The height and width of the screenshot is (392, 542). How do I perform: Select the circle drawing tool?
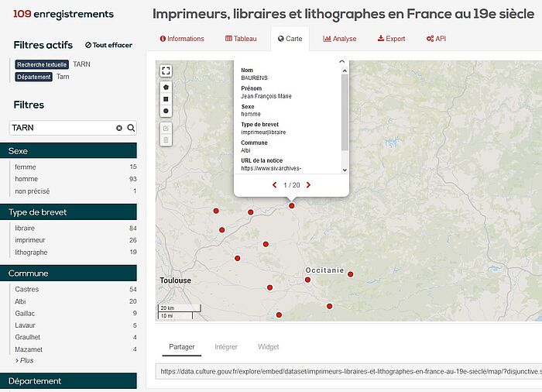pyautogui.click(x=166, y=111)
